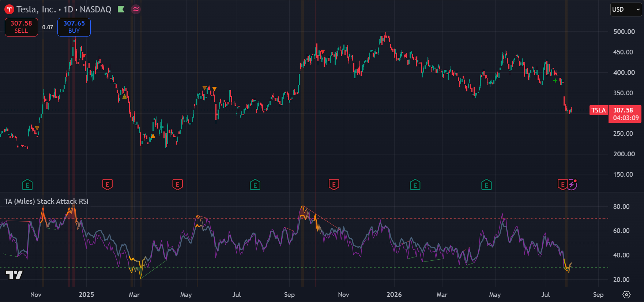This screenshot has width=644, height=302.
Task: Click the 2026 label on the time axis
Action: (x=394, y=295)
